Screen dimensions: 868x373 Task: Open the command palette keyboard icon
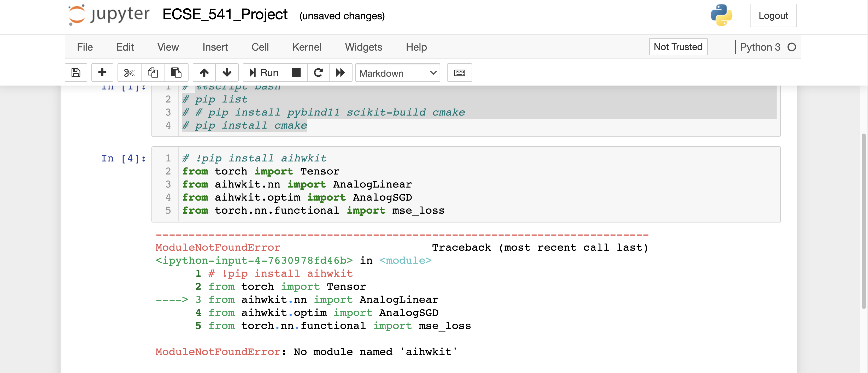pos(459,73)
